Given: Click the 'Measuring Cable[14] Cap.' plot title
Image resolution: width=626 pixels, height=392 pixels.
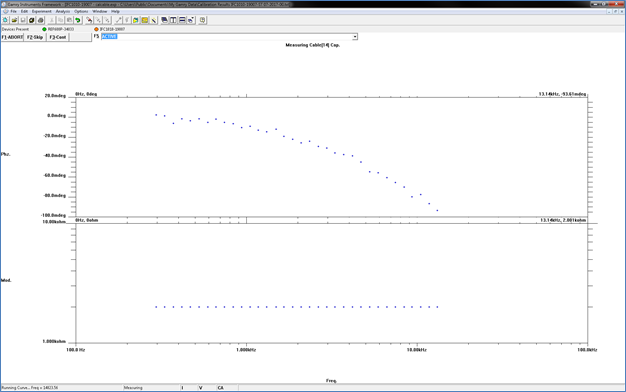Looking at the screenshot, I should coord(313,45).
